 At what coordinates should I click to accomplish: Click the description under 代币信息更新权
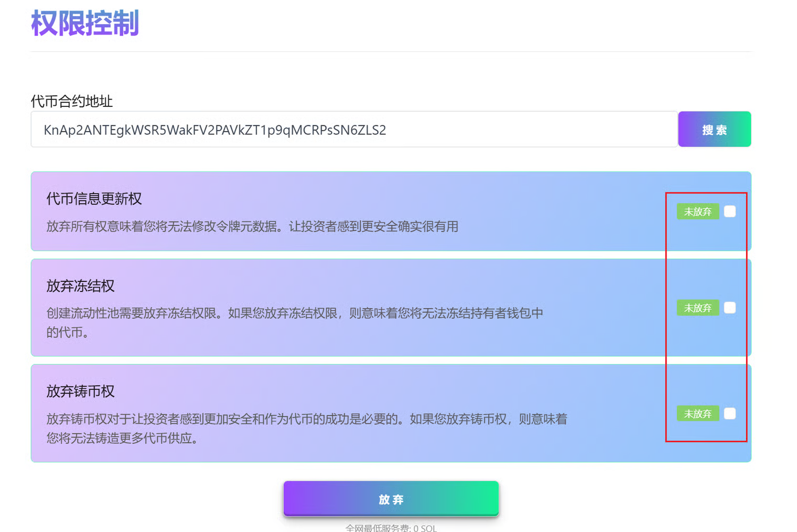[x=252, y=226]
